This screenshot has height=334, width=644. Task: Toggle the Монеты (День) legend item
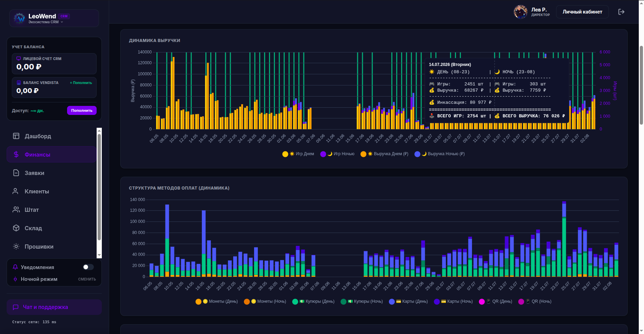217,302
